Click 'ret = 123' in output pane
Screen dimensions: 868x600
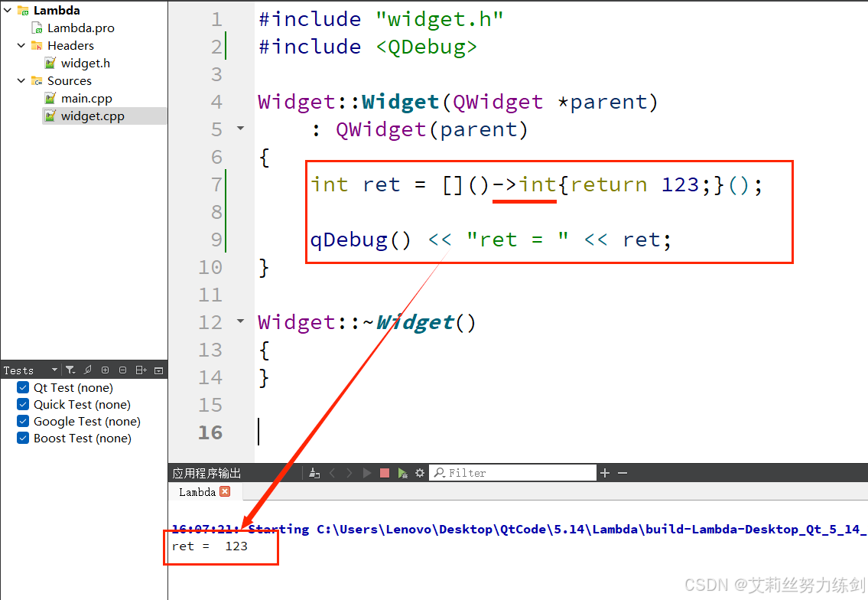pyautogui.click(x=210, y=546)
